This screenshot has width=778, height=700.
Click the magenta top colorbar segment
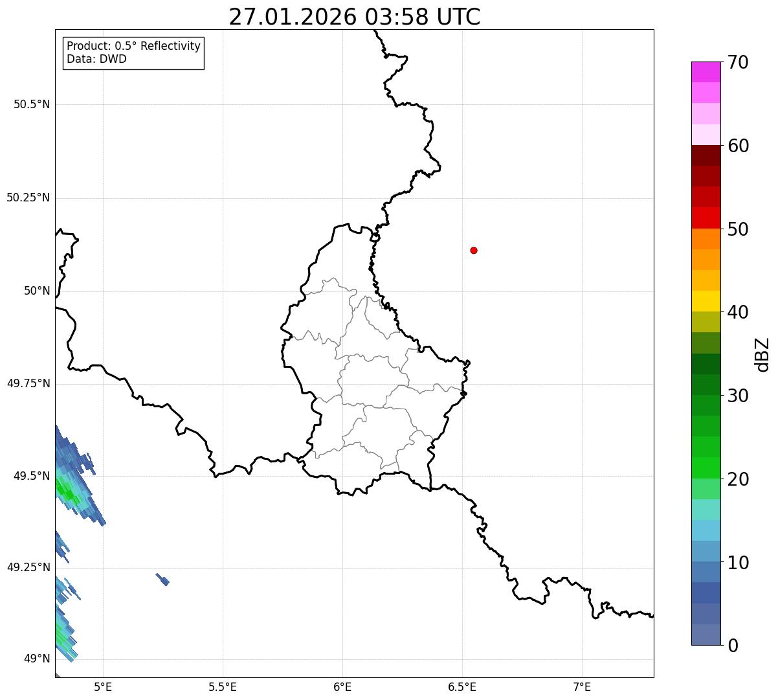click(706, 72)
